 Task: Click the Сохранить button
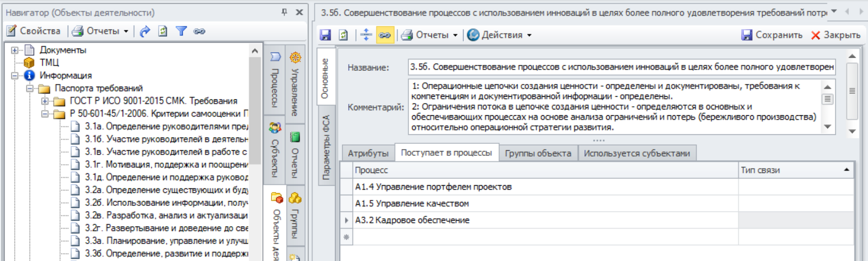point(772,35)
